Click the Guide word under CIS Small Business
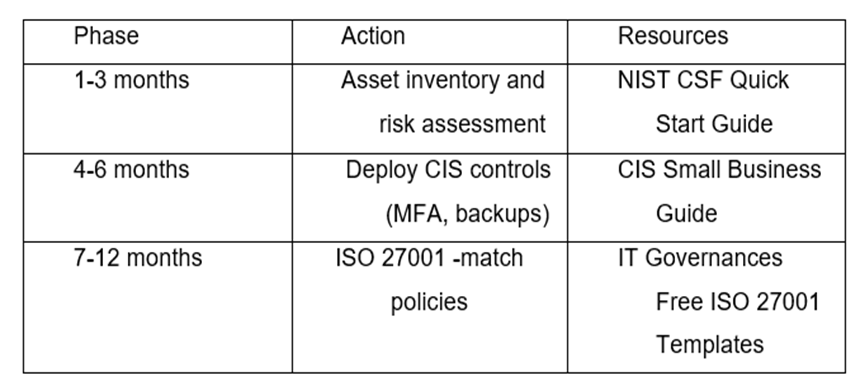860x386 pixels. point(686,213)
